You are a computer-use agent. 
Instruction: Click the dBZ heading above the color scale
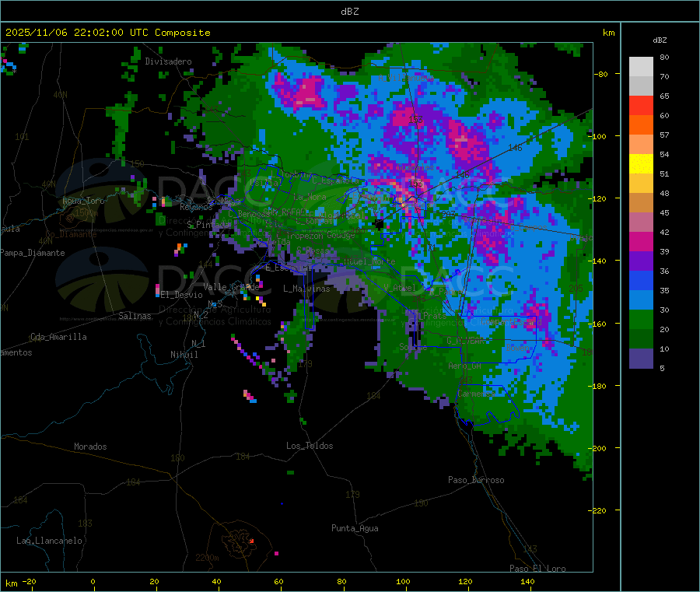(x=660, y=40)
